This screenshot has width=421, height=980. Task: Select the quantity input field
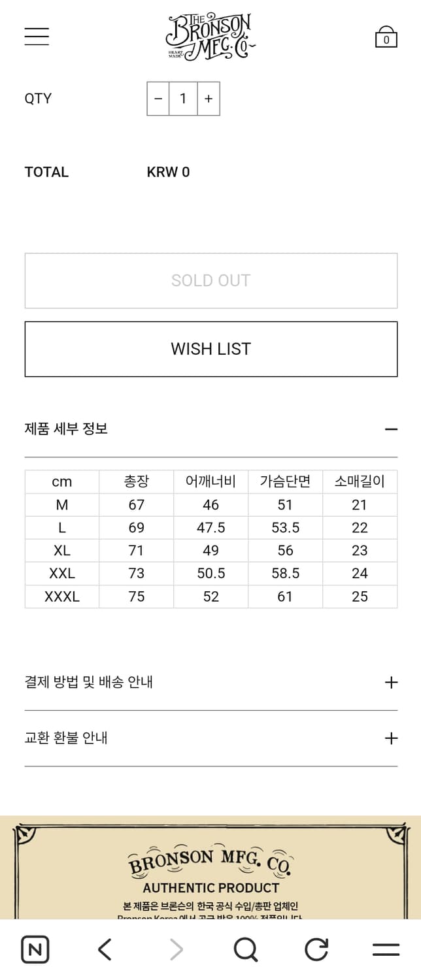pyautogui.click(x=183, y=98)
